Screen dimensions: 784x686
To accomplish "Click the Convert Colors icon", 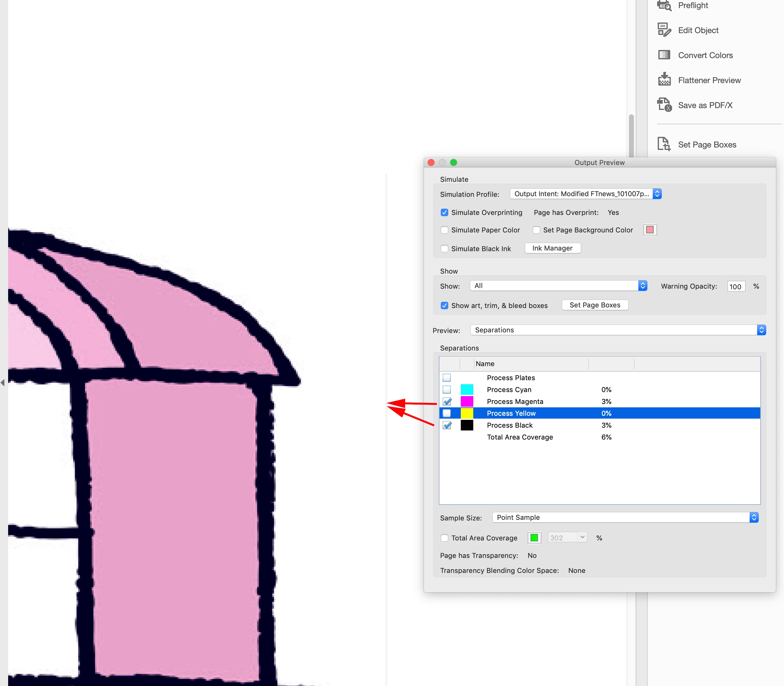I will [x=664, y=55].
